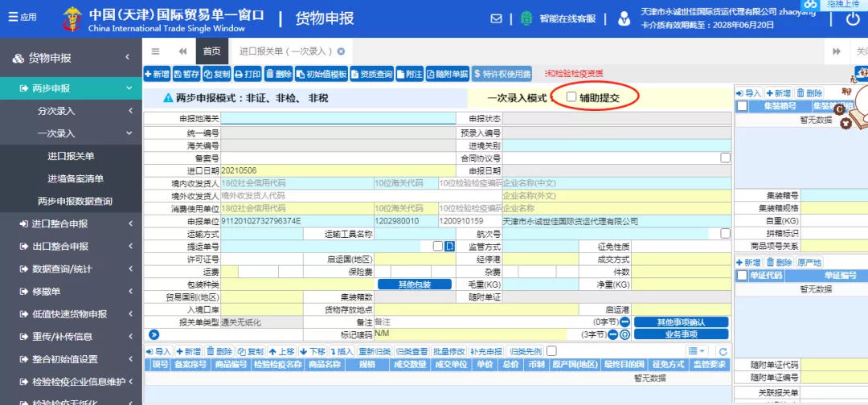Open the mail envelope icon in header

coord(496,18)
